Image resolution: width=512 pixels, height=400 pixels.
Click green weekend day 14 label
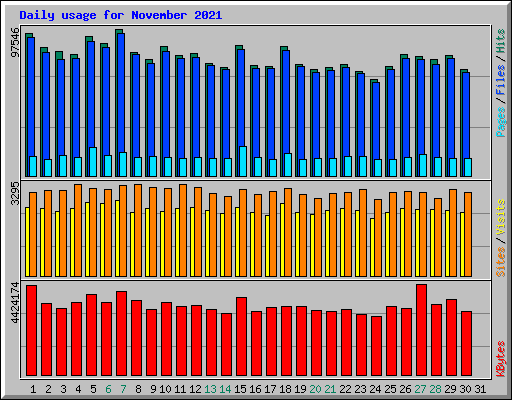(x=225, y=389)
